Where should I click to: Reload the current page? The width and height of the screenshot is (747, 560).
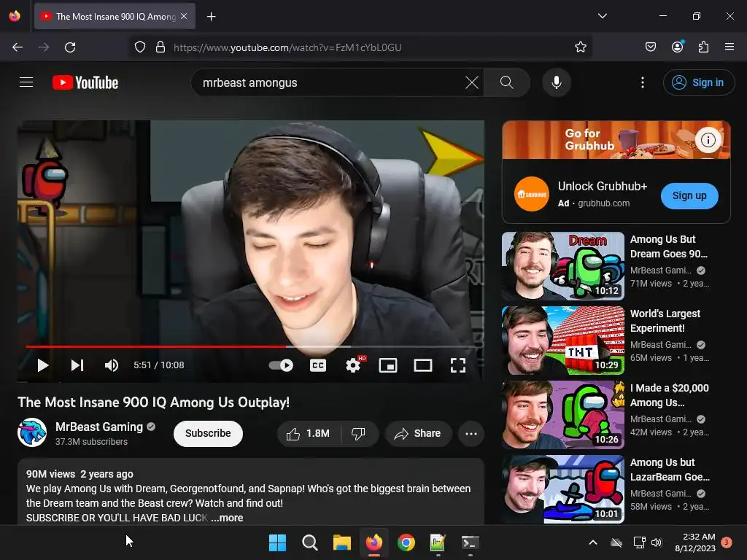[70, 47]
